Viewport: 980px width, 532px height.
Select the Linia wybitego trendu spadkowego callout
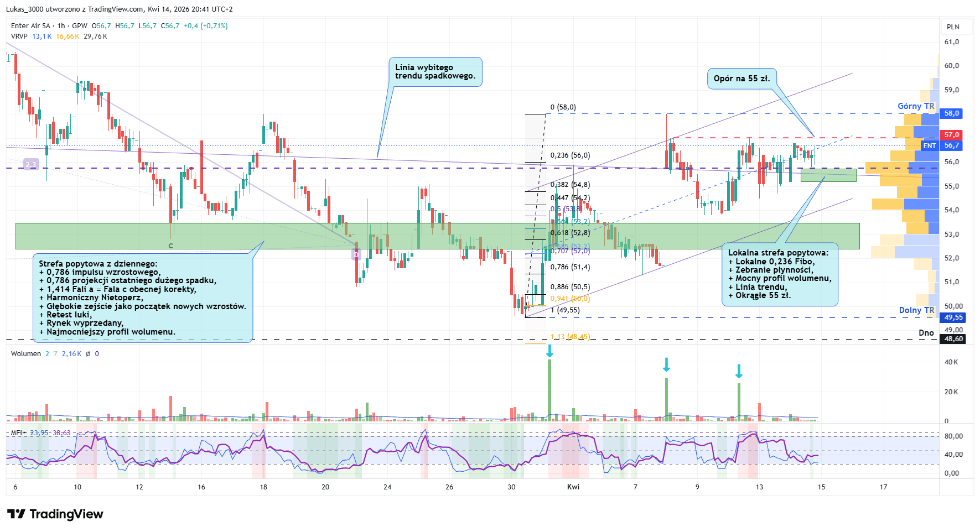coord(435,72)
